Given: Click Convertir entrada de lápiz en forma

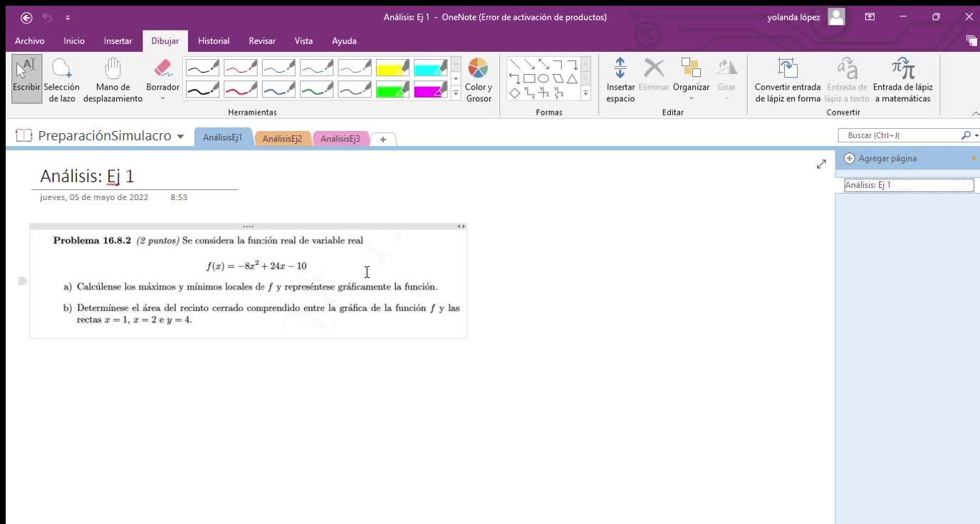Looking at the screenshot, I should (788, 78).
